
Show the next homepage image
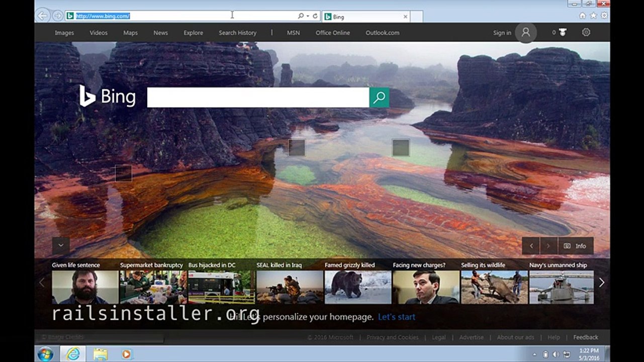coord(548,246)
